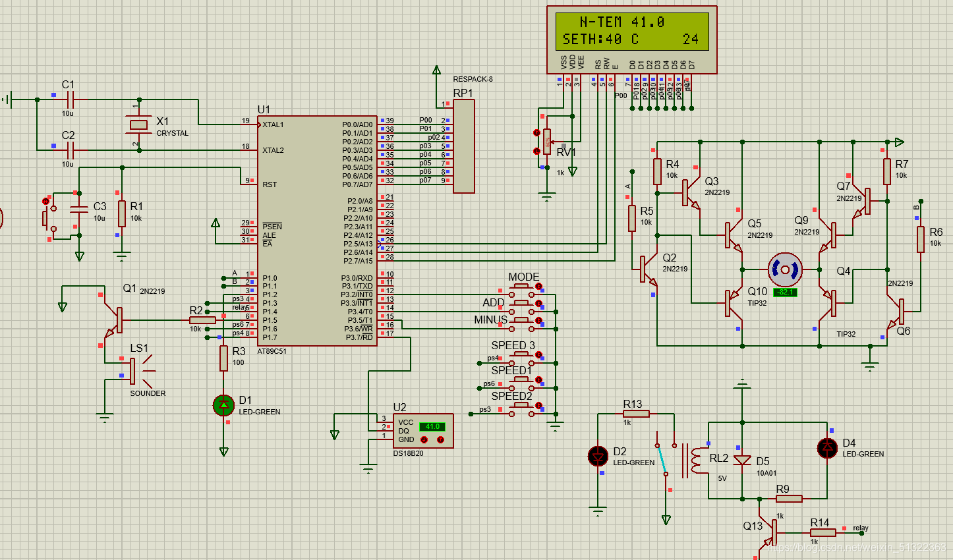Select LED D4

coord(827,448)
